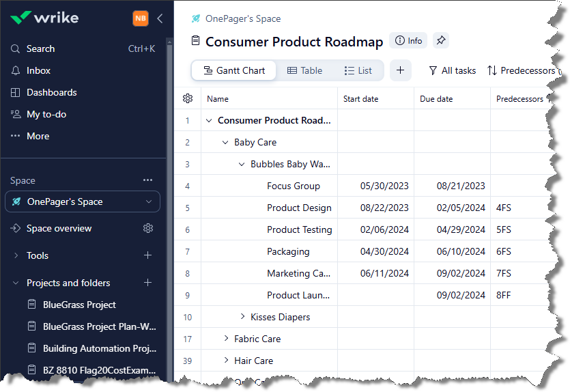Expand the Kisses Diapers group
570x392 pixels.
pyautogui.click(x=242, y=316)
